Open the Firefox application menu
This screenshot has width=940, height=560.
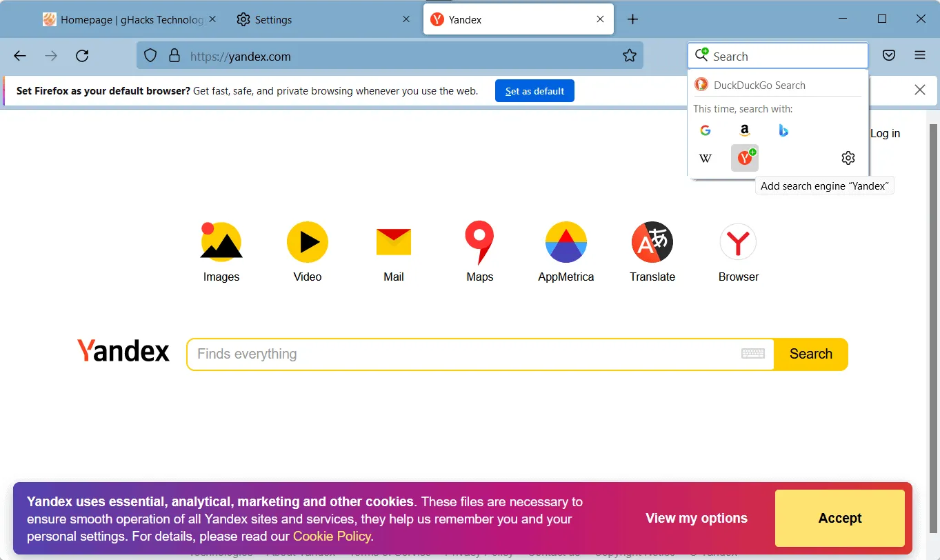tap(921, 56)
